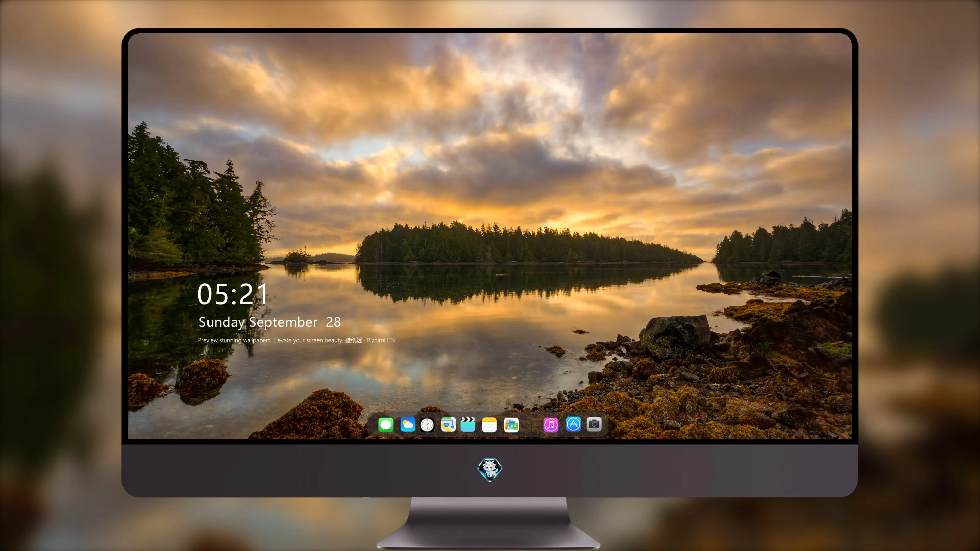The image size is (980, 551).
Task: Click the dragon mascot logo on monitor chin
Action: [x=490, y=470]
